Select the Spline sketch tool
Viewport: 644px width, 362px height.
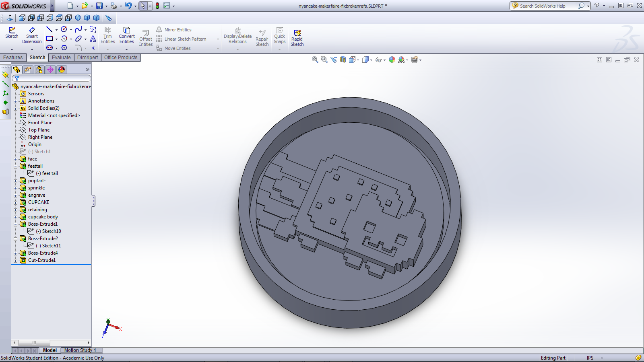pyautogui.click(x=78, y=29)
